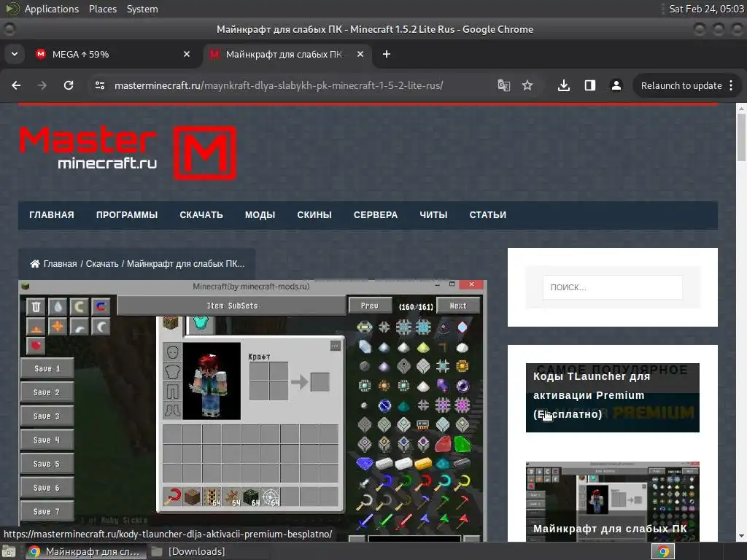
Task: Close the MEGA tab
Action: 187,54
